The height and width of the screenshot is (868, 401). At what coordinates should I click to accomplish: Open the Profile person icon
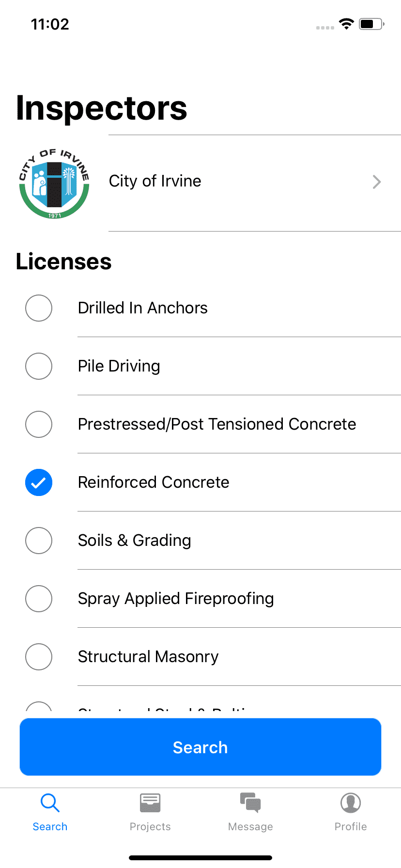click(x=351, y=803)
